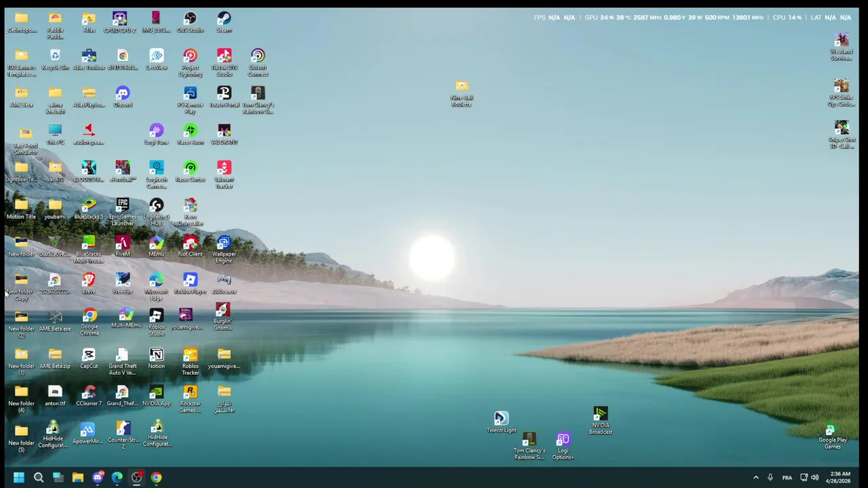Open the CCleaner 7 shortcut
Screen dimensions: 868x488
[x=89, y=395]
